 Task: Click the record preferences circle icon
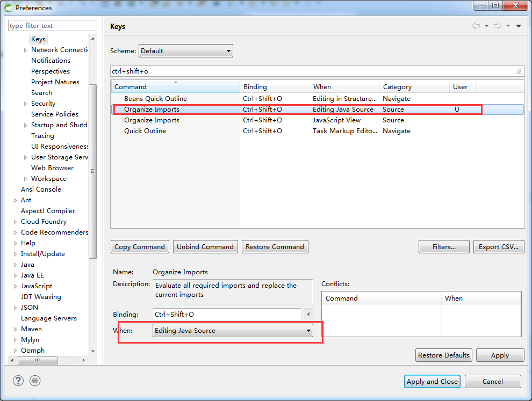(x=35, y=381)
